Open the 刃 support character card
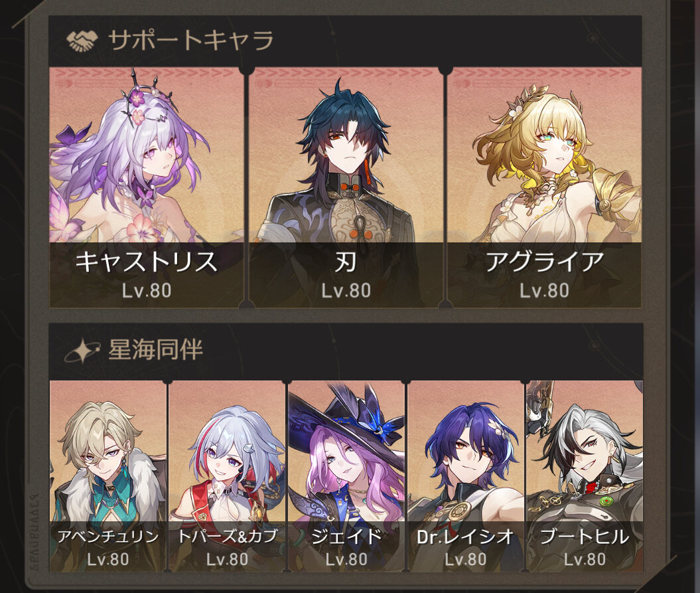 (346, 188)
